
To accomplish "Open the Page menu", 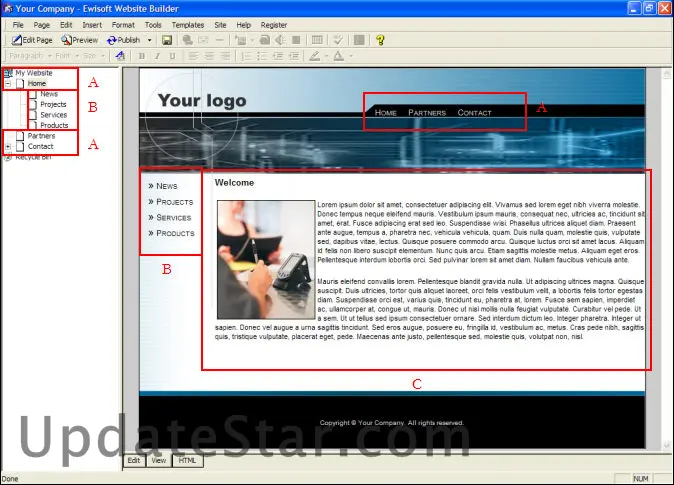I will 42,25.
